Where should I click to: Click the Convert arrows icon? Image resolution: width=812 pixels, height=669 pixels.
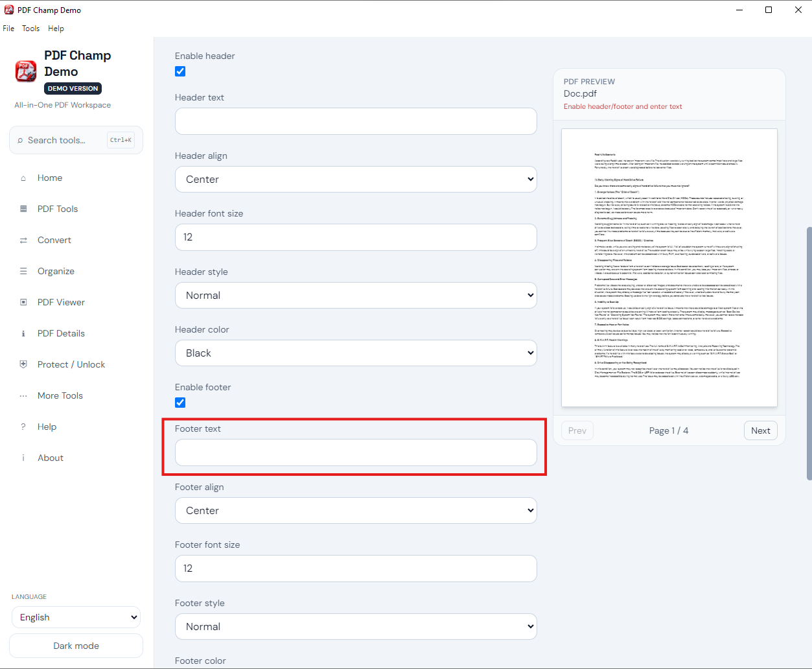pyautogui.click(x=23, y=241)
